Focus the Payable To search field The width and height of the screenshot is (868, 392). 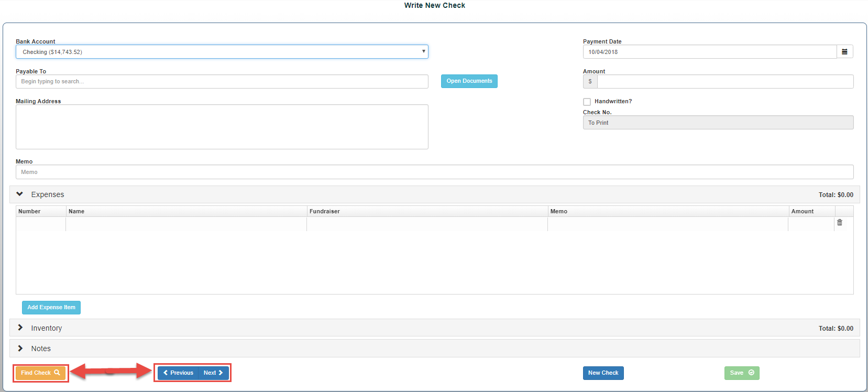pos(222,82)
